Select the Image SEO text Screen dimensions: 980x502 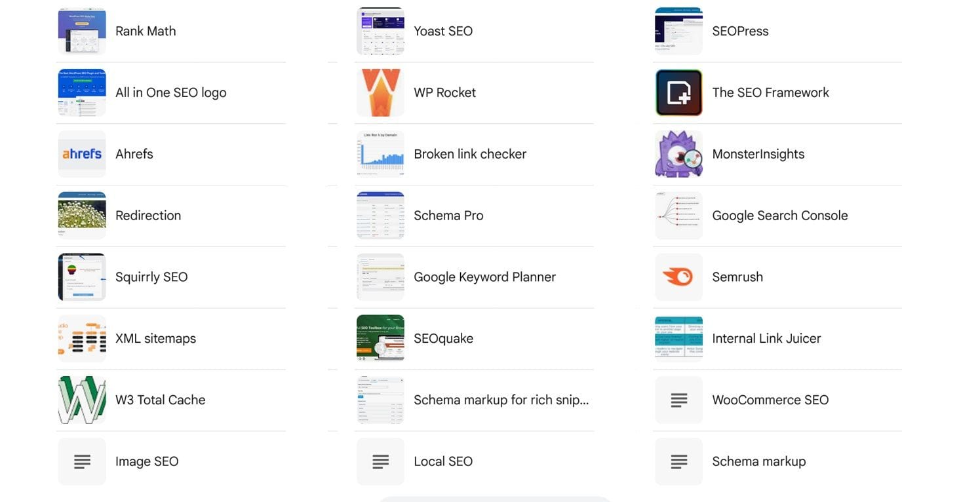(147, 462)
